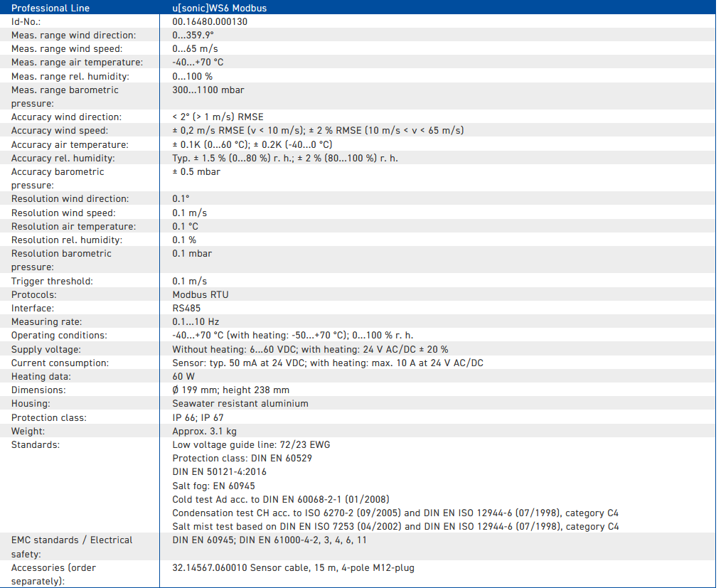
Task: Select the 'Id-No.:' label
Action: [26, 21]
